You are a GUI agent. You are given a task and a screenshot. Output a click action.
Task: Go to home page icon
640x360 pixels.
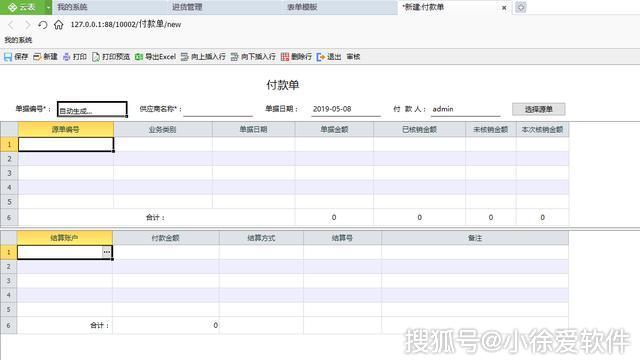tap(58, 25)
